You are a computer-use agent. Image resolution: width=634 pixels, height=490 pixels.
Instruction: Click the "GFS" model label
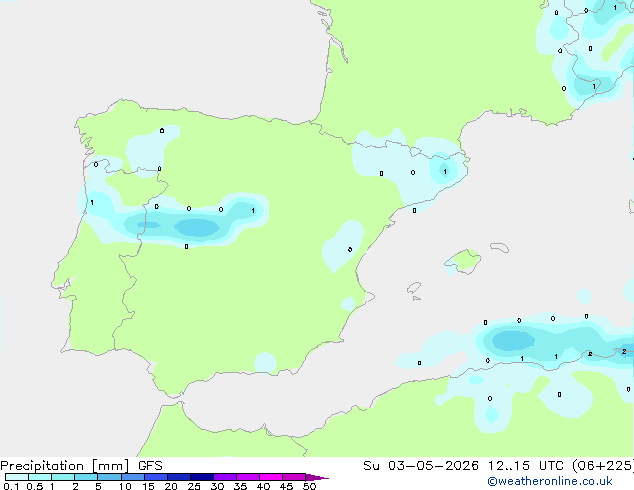(x=150, y=466)
